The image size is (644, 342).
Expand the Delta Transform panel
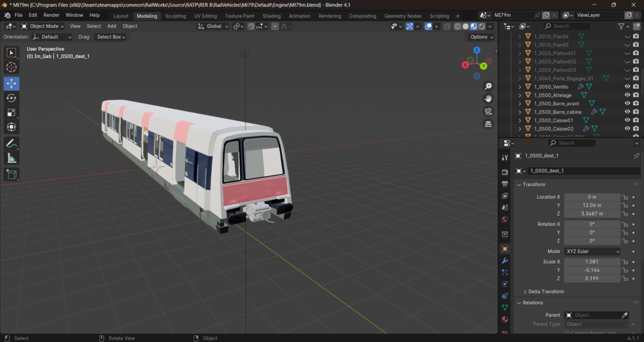coord(546,292)
